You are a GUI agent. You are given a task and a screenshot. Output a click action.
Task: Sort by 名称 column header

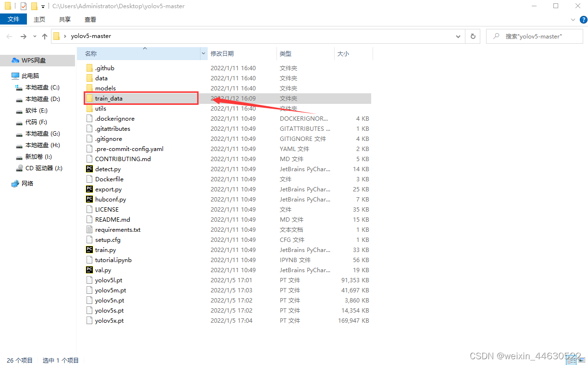(x=91, y=54)
